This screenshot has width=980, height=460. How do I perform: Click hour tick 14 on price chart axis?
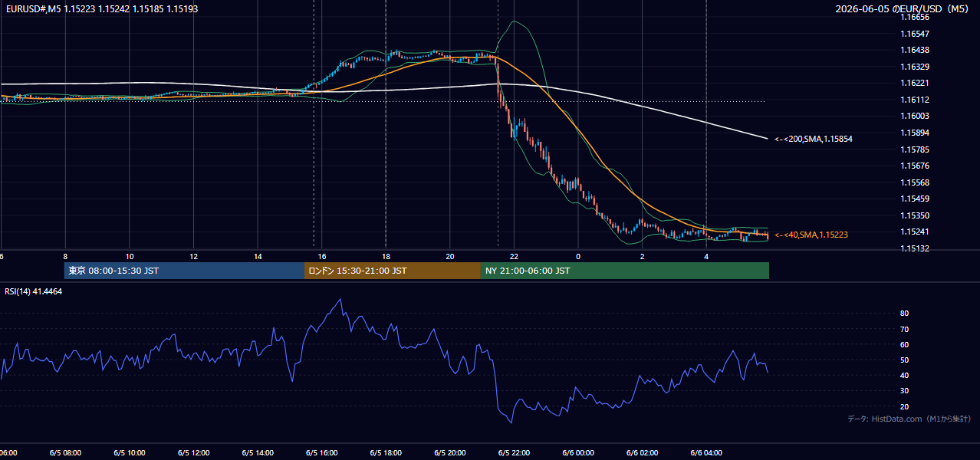[258, 257]
